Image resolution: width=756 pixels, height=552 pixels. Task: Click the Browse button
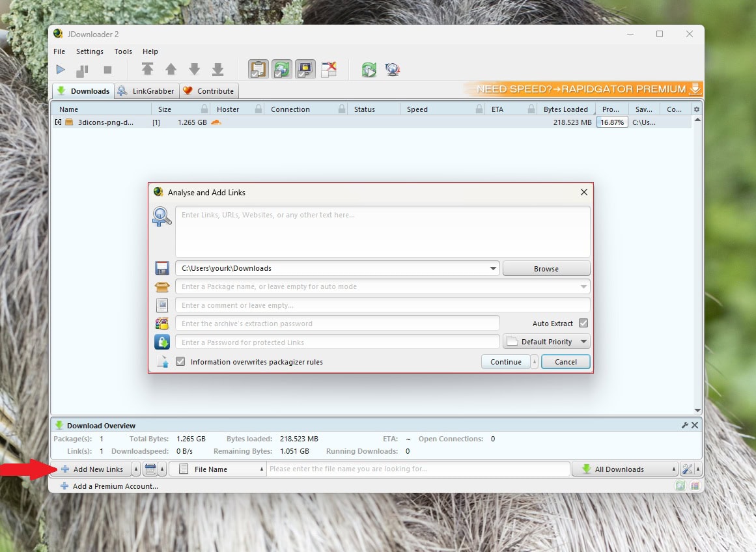click(x=546, y=268)
